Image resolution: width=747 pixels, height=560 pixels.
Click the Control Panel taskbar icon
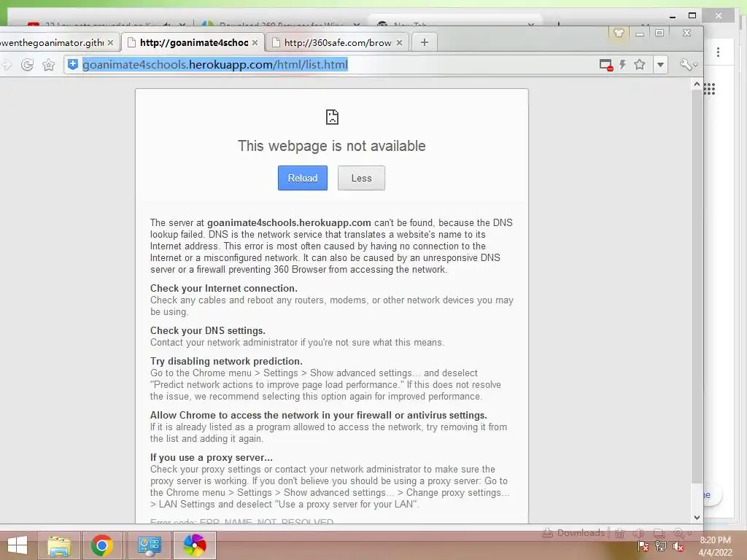[x=149, y=545]
